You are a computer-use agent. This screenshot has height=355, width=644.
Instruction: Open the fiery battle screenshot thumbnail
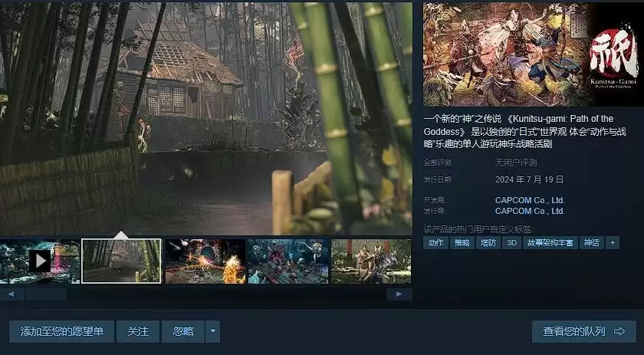(205, 261)
